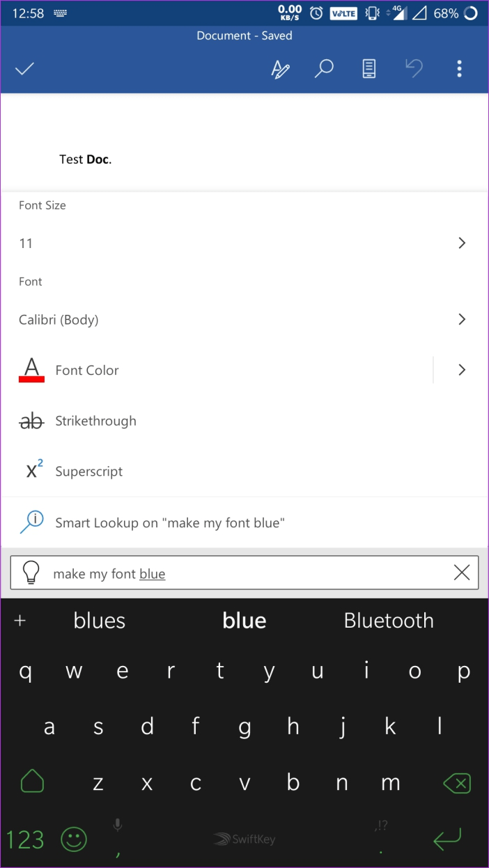Choose the "Bluetooth" keyboard suggestion
Image resolution: width=489 pixels, height=868 pixels.
click(x=389, y=620)
